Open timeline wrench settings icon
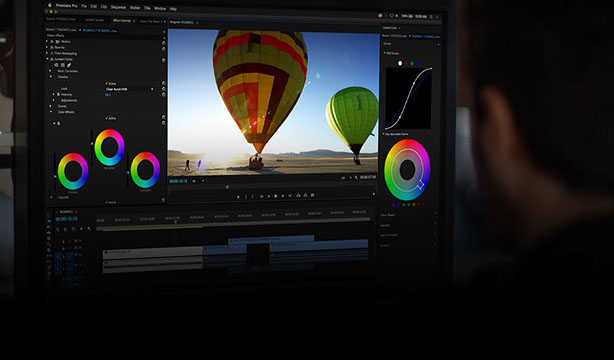The width and height of the screenshot is (614, 360). (x=89, y=229)
